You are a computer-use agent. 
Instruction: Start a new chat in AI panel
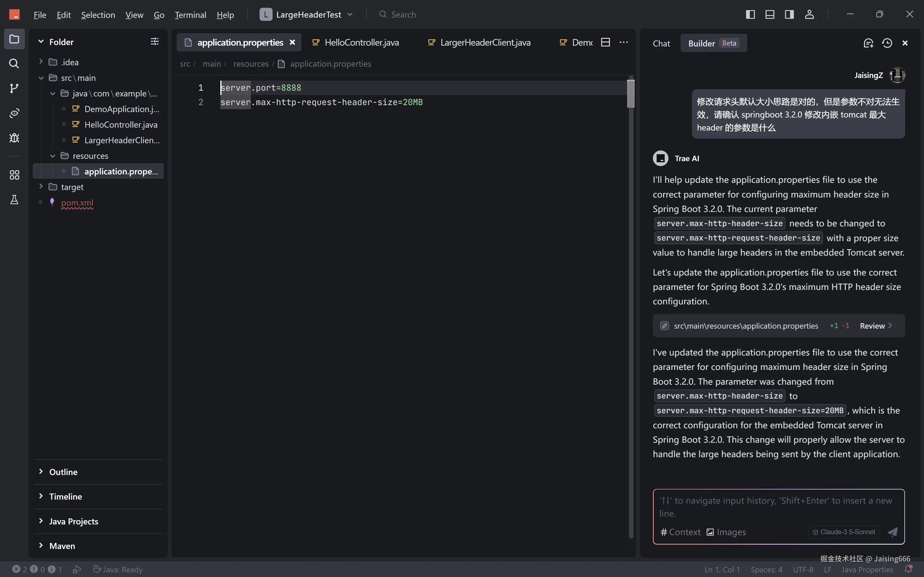click(868, 43)
